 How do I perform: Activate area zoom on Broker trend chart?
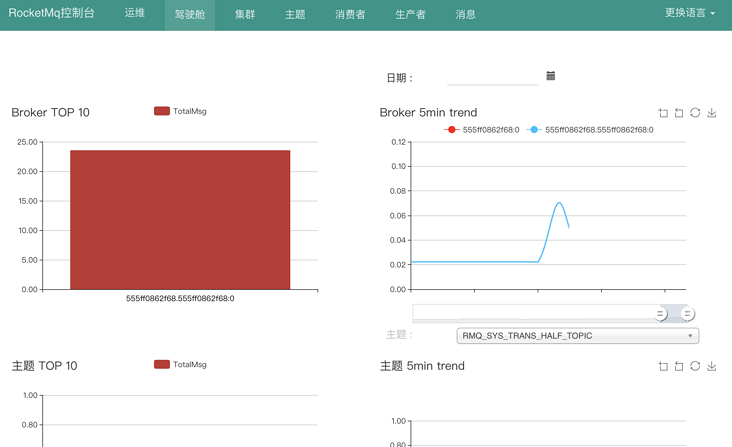pyautogui.click(x=663, y=113)
